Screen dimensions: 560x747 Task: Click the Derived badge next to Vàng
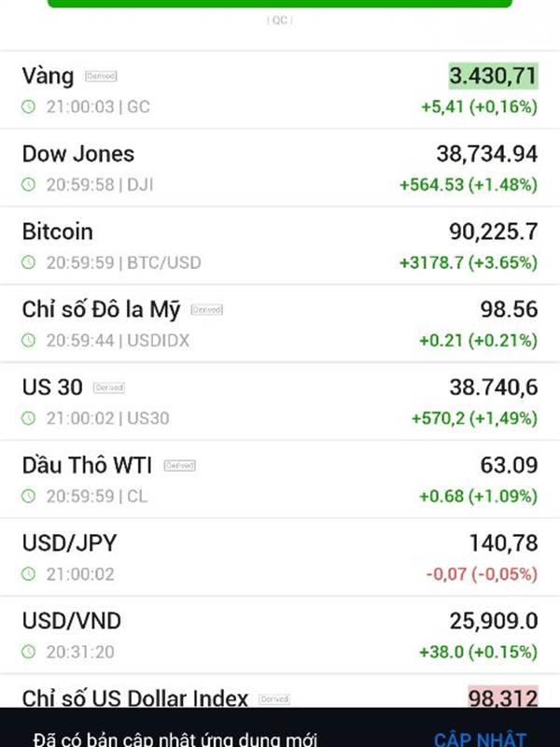101,77
